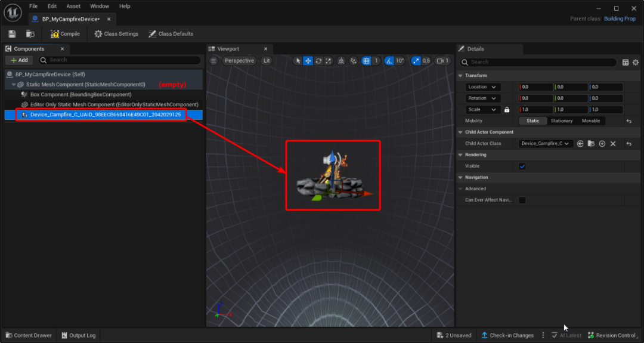Image resolution: width=644 pixels, height=343 pixels.
Task: Open viewport options hamburger menu
Action: [213, 61]
